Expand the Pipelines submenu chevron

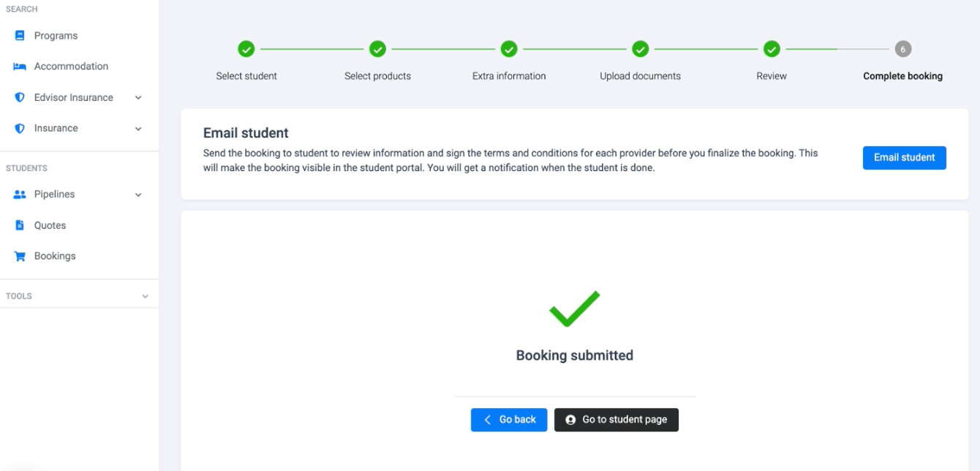point(138,195)
